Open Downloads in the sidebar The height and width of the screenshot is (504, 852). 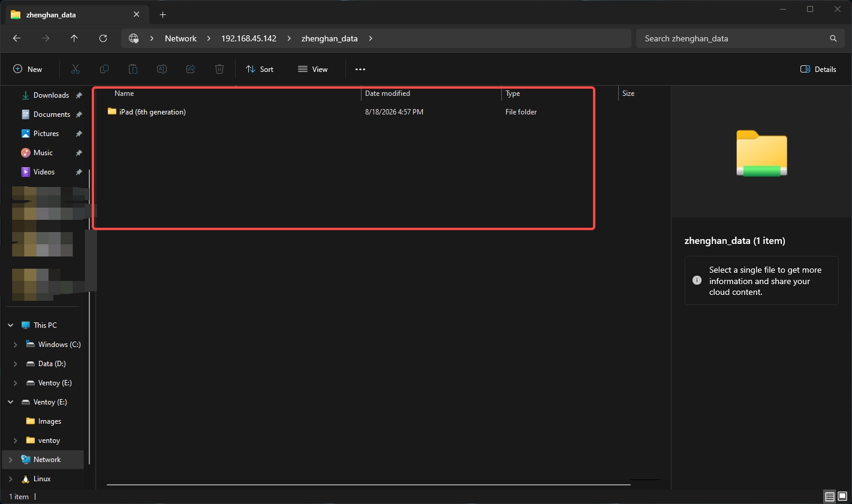click(51, 95)
